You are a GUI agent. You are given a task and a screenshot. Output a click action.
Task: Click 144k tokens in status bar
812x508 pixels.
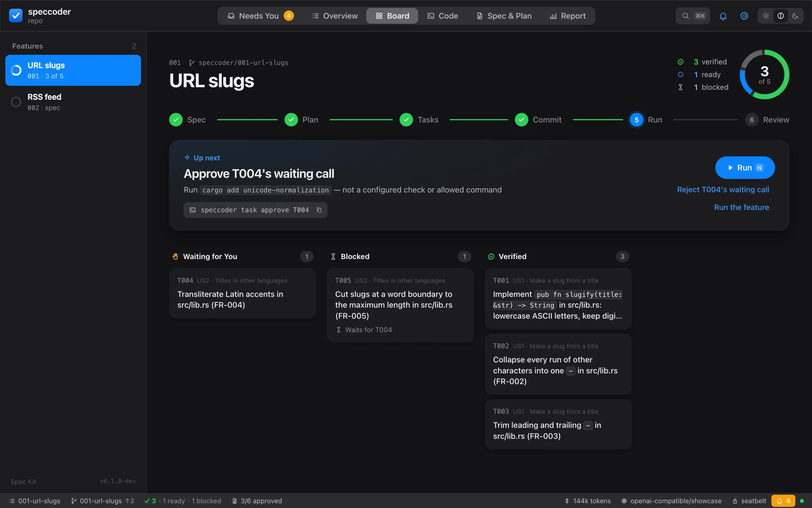point(588,501)
